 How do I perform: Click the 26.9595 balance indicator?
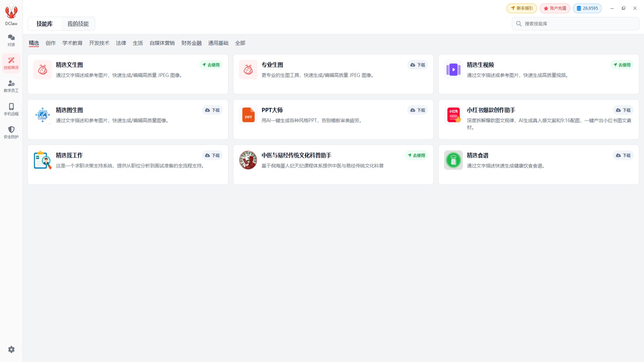point(587,8)
